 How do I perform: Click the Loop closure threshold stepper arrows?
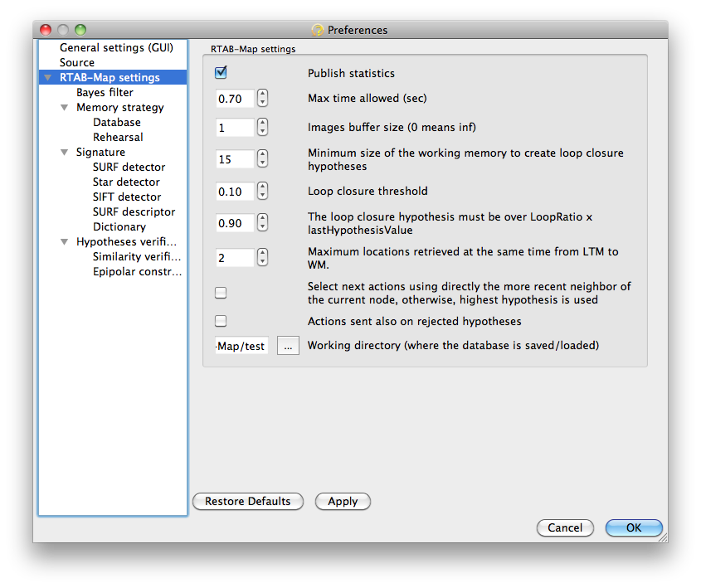tap(262, 191)
